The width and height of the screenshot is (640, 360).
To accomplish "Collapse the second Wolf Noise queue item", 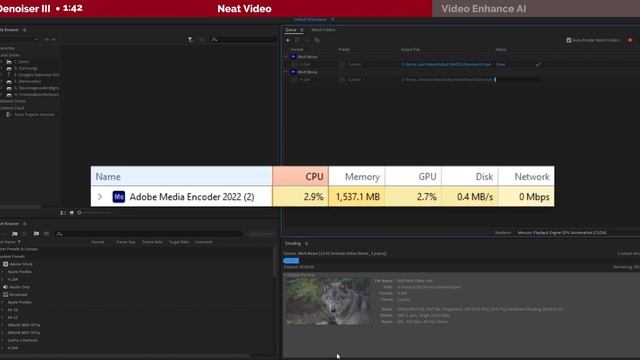I will tap(286, 72).
